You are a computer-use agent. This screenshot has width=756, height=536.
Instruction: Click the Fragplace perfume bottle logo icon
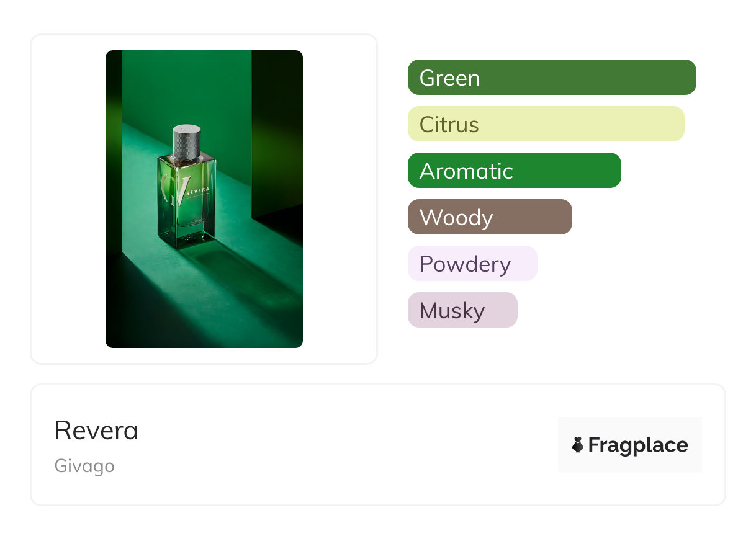coord(578,445)
